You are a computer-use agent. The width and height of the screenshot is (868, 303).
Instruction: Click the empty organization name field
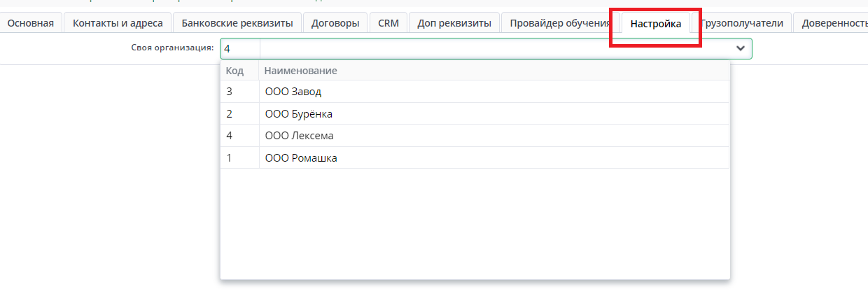point(490,48)
